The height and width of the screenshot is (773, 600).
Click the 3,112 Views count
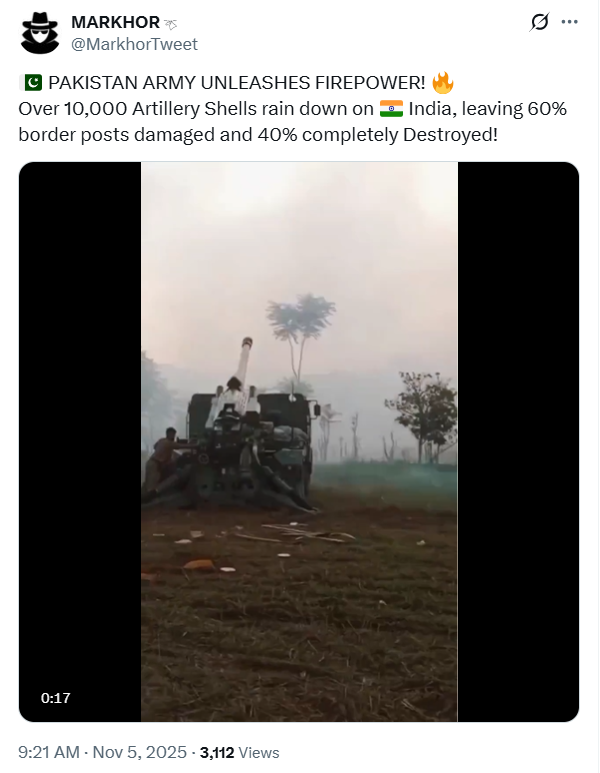point(239,752)
